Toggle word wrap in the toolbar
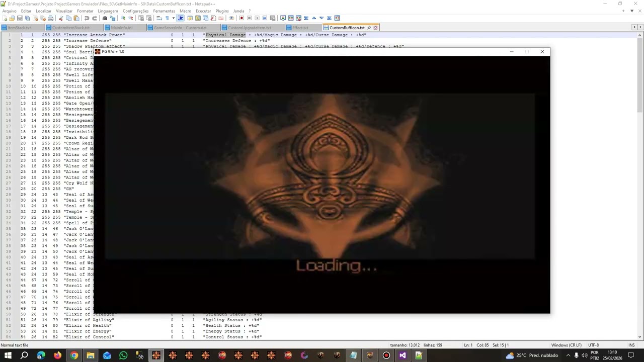The image size is (644, 362). (x=159, y=19)
